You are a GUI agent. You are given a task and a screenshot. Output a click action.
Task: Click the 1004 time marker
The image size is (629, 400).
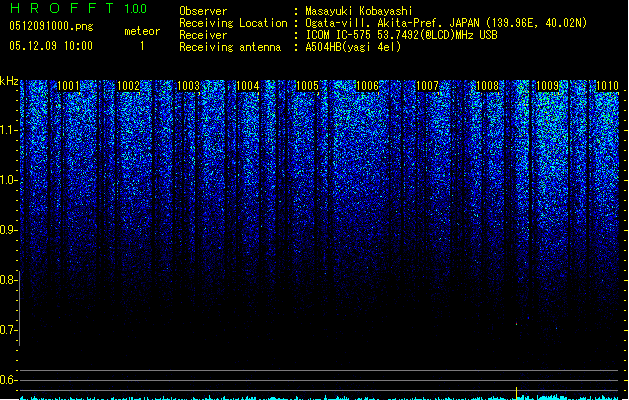tap(248, 86)
